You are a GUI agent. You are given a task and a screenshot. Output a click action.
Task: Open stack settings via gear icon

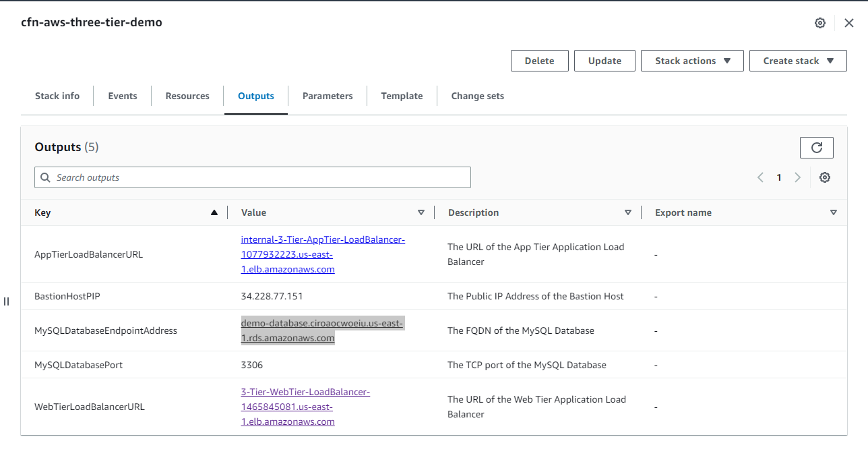tap(819, 22)
